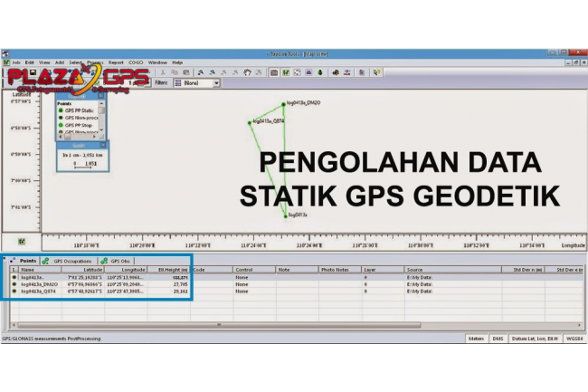Click GPS PP Static legend entry
This screenshot has width=588, height=392.
pos(81,110)
